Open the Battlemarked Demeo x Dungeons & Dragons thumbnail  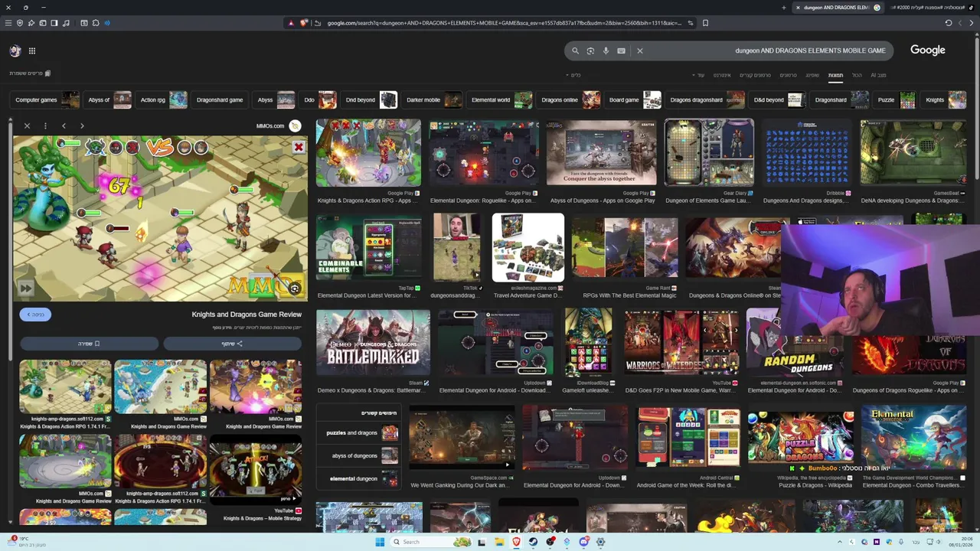pyautogui.click(x=373, y=343)
